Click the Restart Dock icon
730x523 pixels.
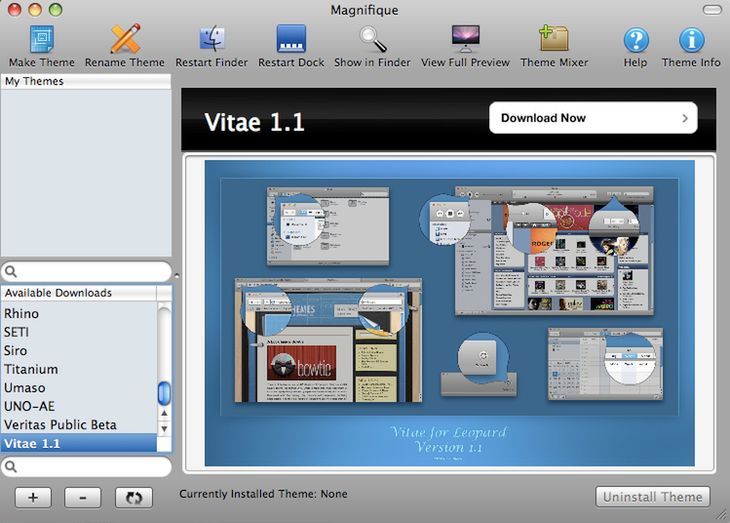[x=291, y=39]
